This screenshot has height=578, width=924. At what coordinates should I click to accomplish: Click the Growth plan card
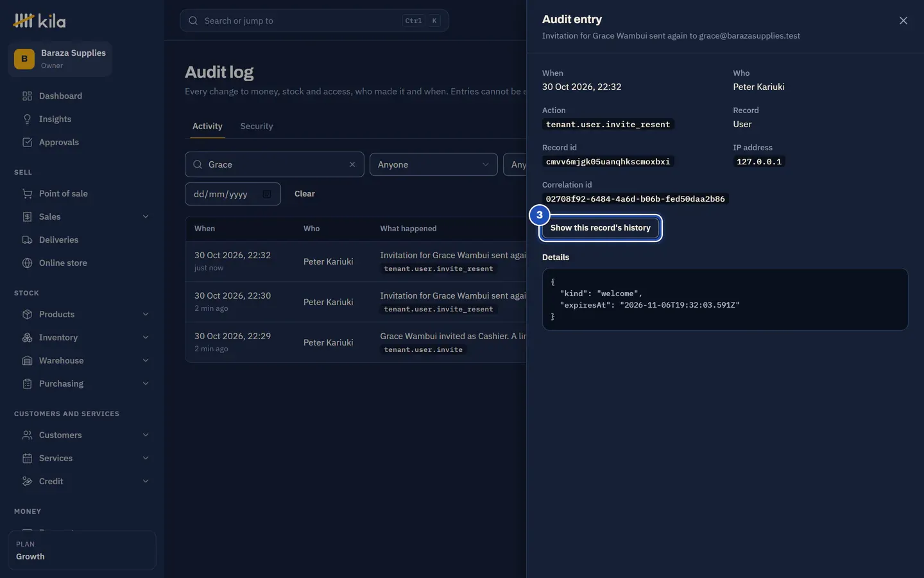click(x=82, y=550)
